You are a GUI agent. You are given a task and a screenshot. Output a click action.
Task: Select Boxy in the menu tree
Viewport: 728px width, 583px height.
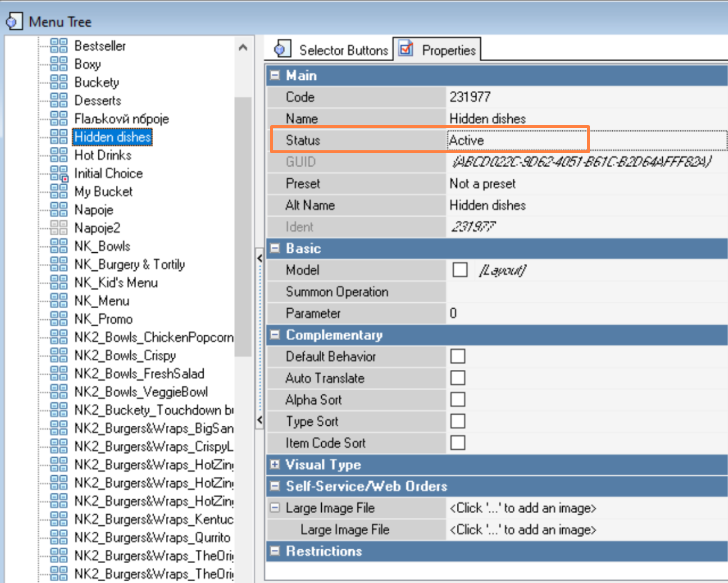point(87,64)
